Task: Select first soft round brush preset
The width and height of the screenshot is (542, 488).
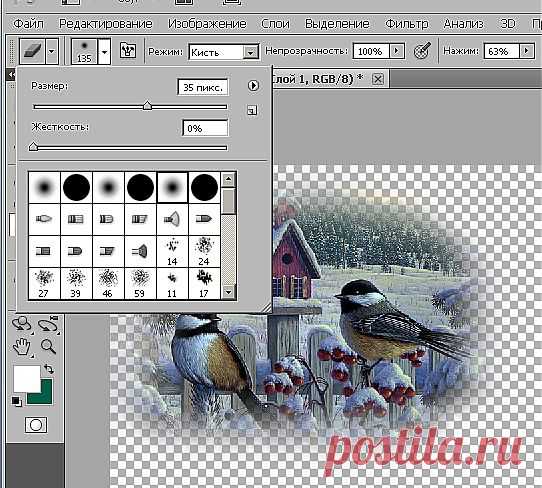Action: coord(44,187)
